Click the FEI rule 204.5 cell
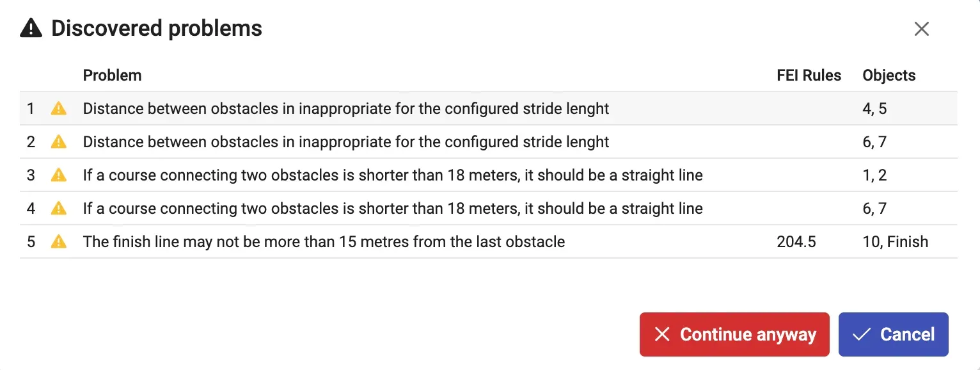Screen dimensions: 980x370 [x=796, y=242]
